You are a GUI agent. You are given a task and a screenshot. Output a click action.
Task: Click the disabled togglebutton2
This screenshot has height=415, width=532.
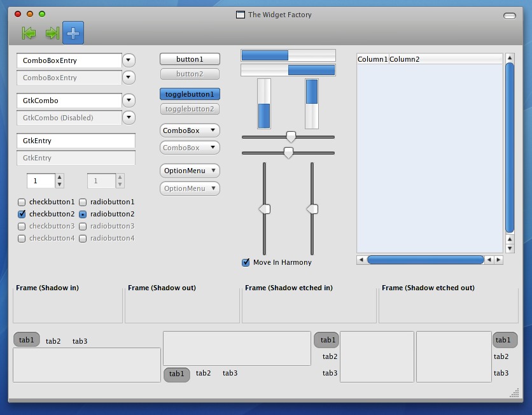pos(190,109)
